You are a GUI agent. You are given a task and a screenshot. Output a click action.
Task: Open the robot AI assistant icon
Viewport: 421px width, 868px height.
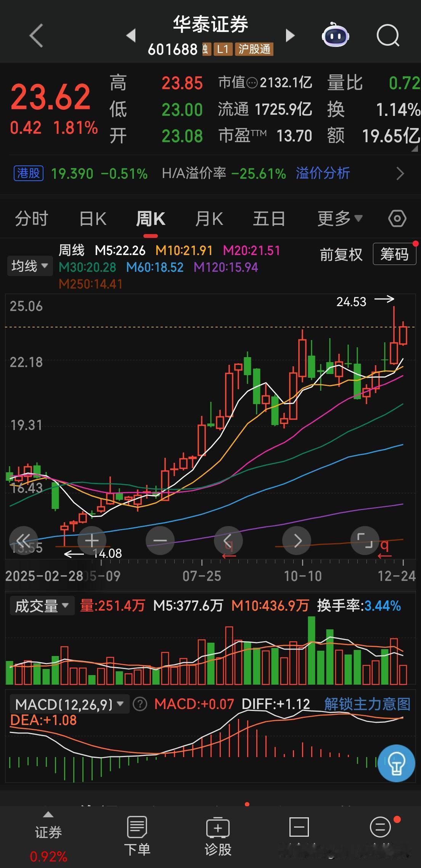pos(335,35)
